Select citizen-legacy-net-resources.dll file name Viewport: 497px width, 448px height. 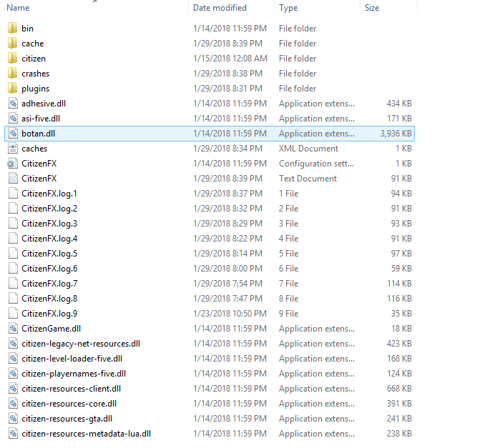(81, 344)
